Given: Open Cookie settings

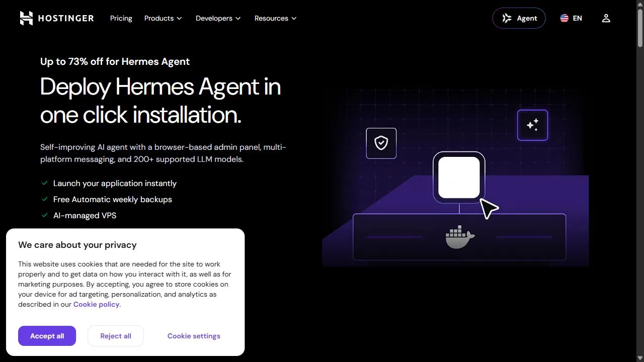Looking at the screenshot, I should pos(194,336).
